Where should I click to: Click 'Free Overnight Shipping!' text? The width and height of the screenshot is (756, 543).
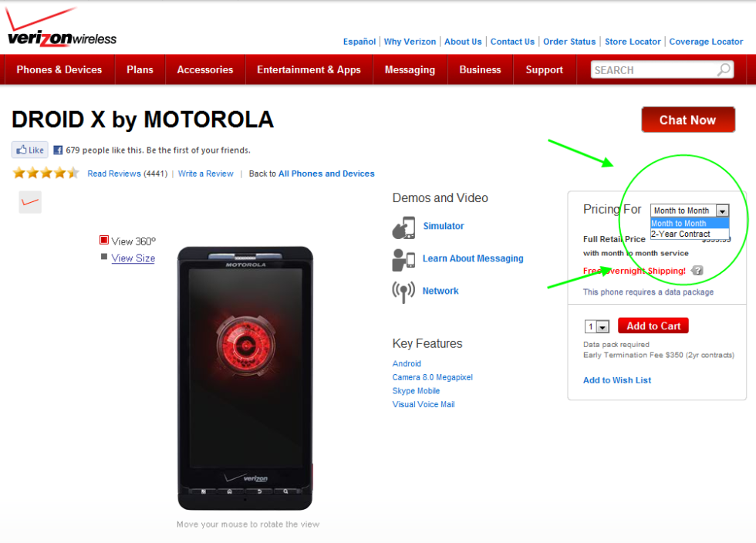634,271
